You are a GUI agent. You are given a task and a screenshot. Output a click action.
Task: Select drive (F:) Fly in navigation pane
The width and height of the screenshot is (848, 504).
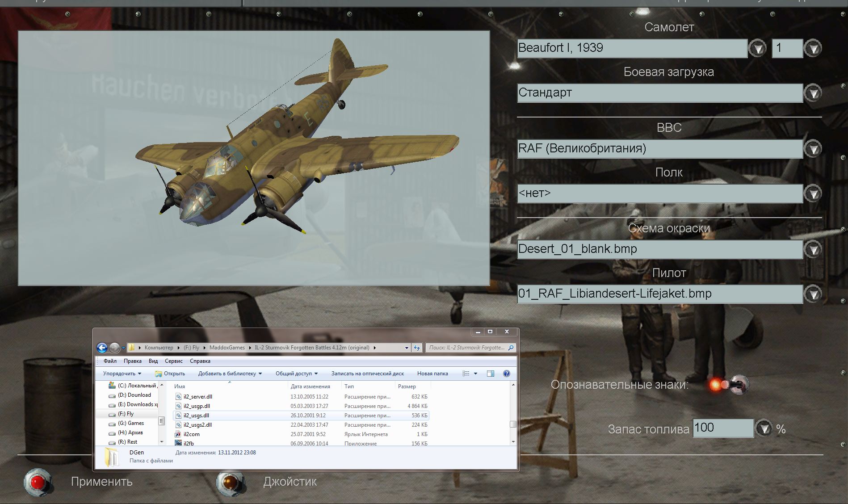[121, 414]
